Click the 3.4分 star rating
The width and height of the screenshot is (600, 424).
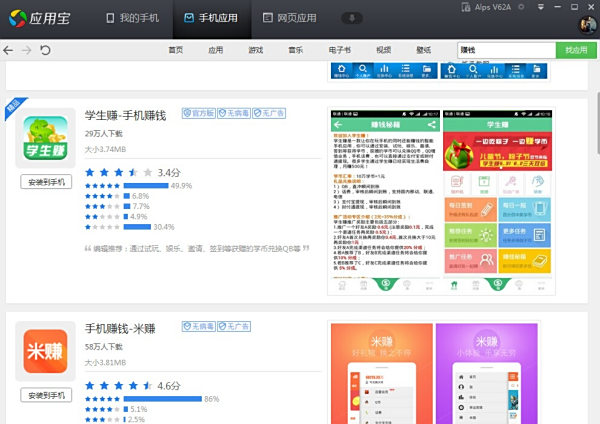pos(133,173)
